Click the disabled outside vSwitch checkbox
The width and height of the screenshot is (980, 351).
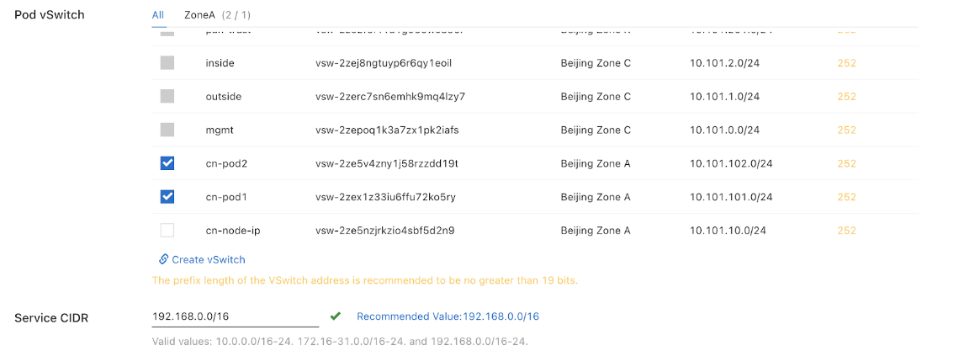[x=167, y=97]
